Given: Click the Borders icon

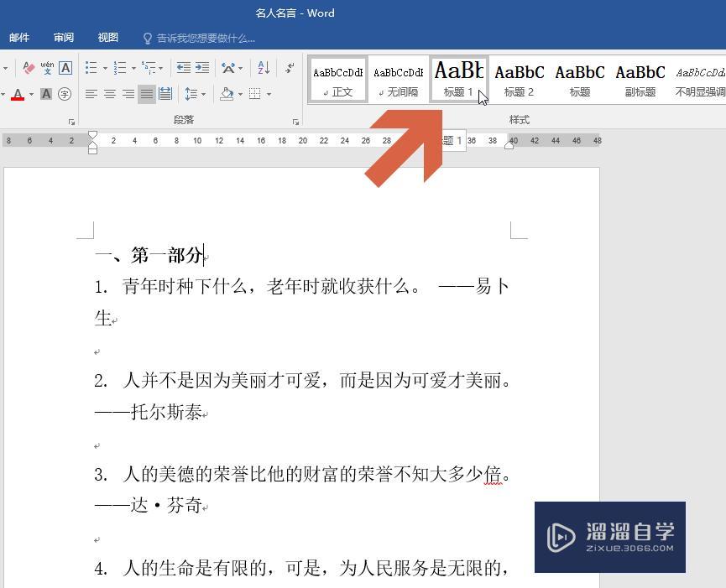Looking at the screenshot, I should [254, 95].
